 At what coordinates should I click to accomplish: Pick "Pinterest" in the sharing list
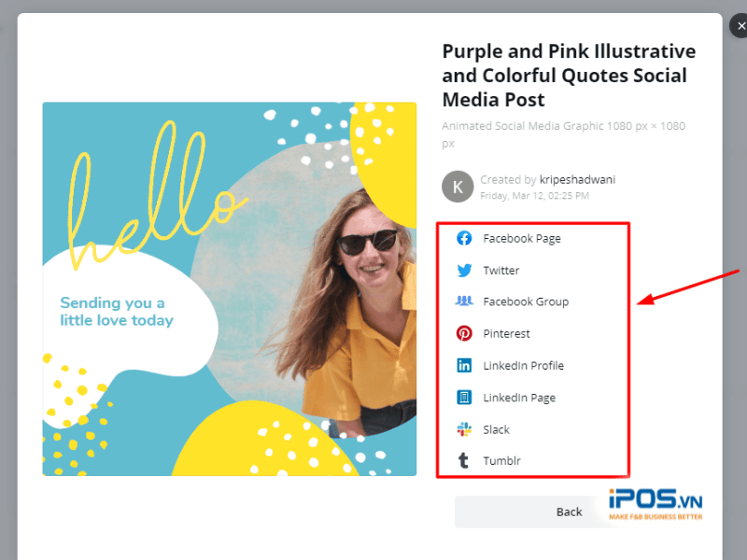pos(506,333)
